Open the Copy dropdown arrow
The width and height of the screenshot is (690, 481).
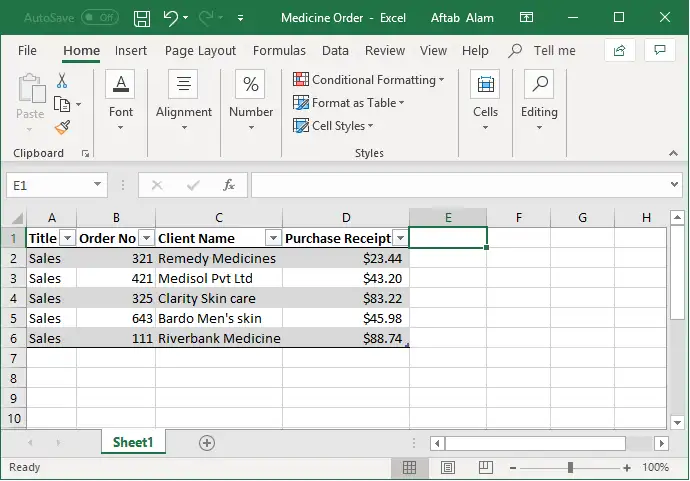78,104
